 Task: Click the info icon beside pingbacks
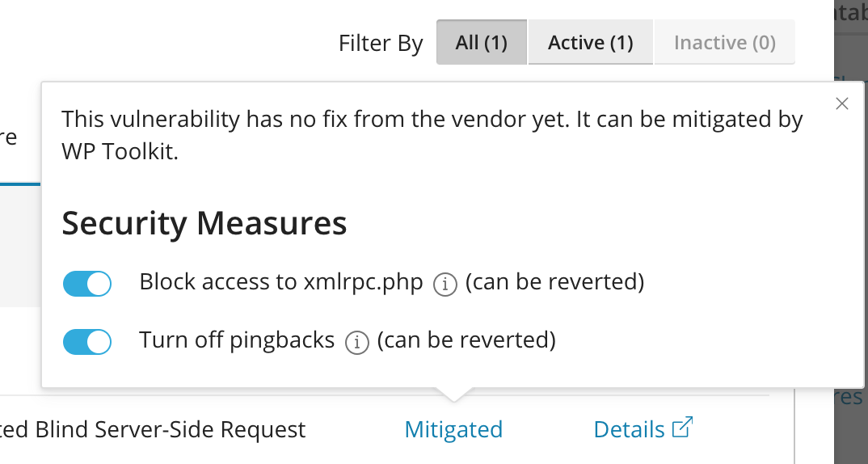pyautogui.click(x=356, y=342)
